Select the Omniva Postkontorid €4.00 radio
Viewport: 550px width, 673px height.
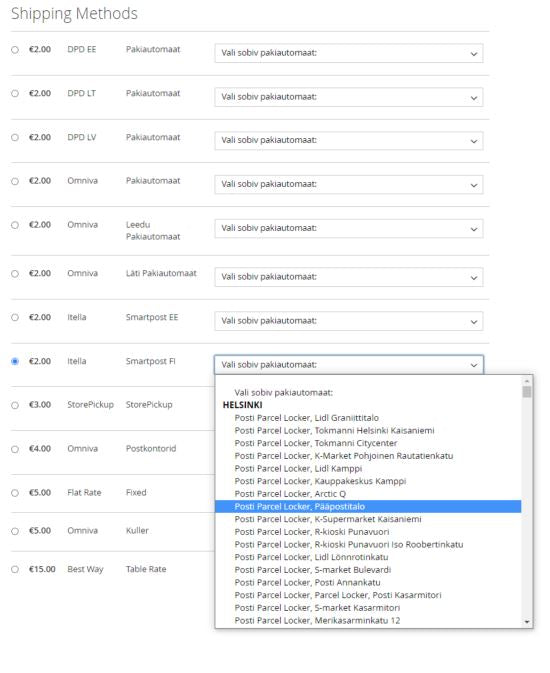(x=15, y=449)
